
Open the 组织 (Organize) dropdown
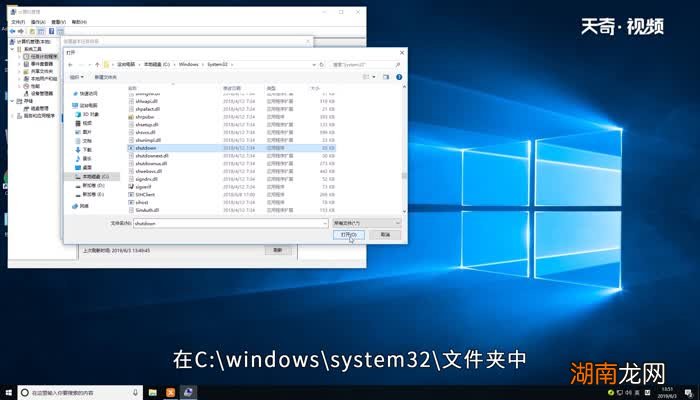pyautogui.click(x=76, y=77)
